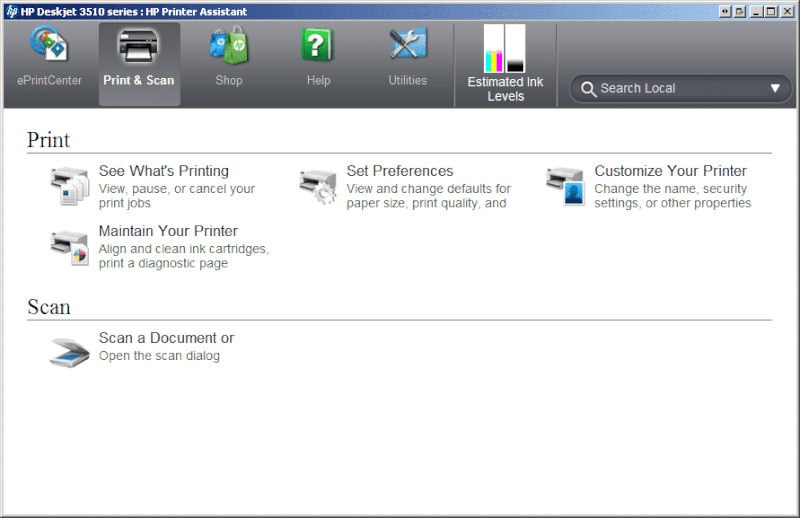View Estimated Ink Levels gauge
The width and height of the screenshot is (800, 518).
pyautogui.click(x=505, y=50)
